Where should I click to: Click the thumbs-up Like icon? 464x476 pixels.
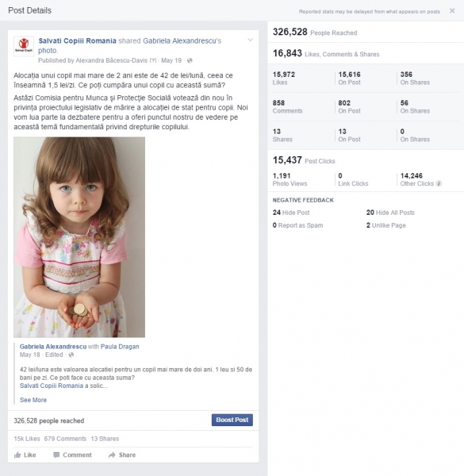click(17, 455)
